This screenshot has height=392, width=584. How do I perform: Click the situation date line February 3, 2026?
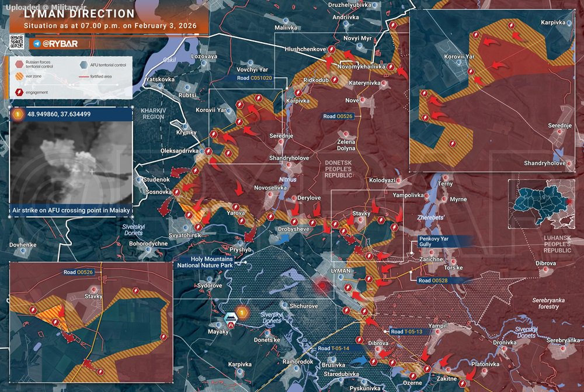pyautogui.click(x=110, y=26)
